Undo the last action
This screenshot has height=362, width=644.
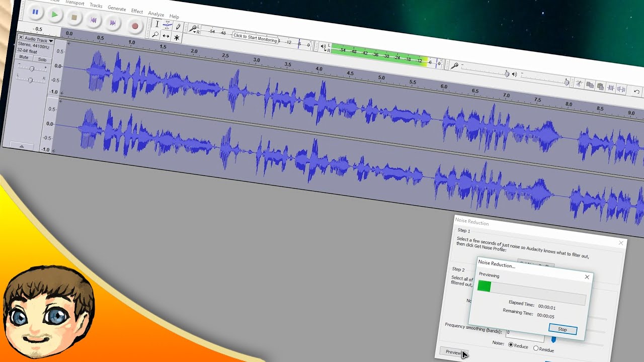637,92
